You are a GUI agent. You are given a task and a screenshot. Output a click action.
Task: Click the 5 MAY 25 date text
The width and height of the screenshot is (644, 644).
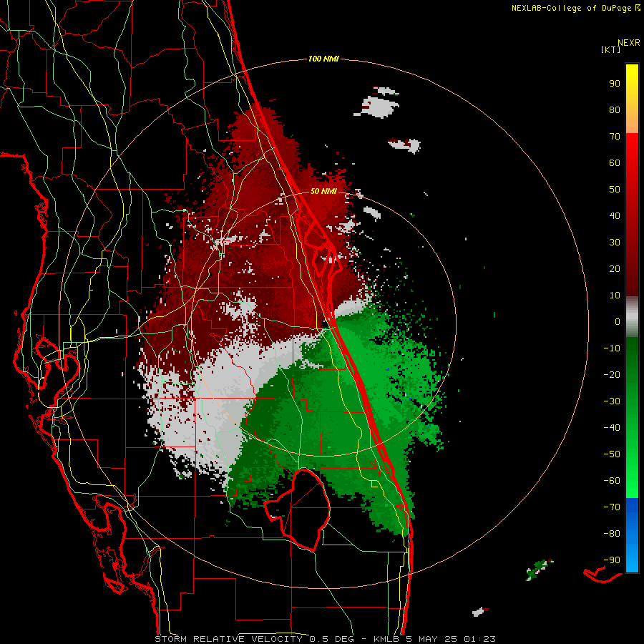(x=431, y=639)
